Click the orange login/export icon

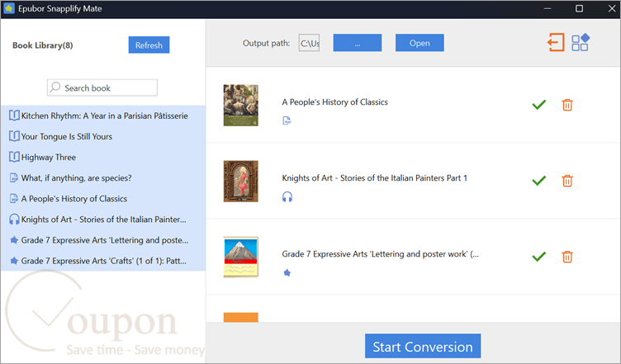coord(556,42)
